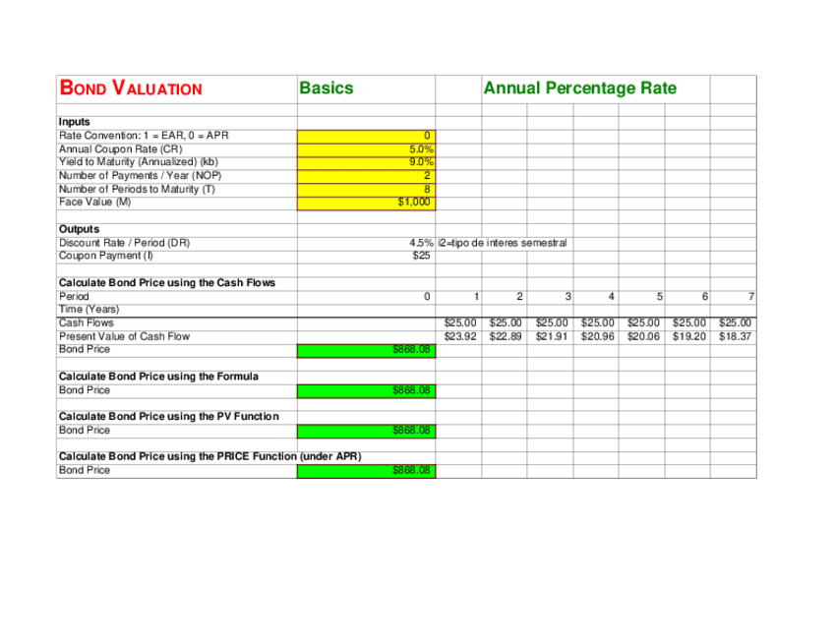Click the 'Outputs' section label
This screenshot has height=644, width=834.
80,229
